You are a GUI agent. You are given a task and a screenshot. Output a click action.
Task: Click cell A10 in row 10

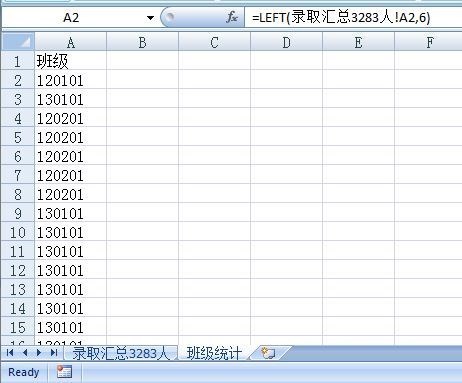70,232
